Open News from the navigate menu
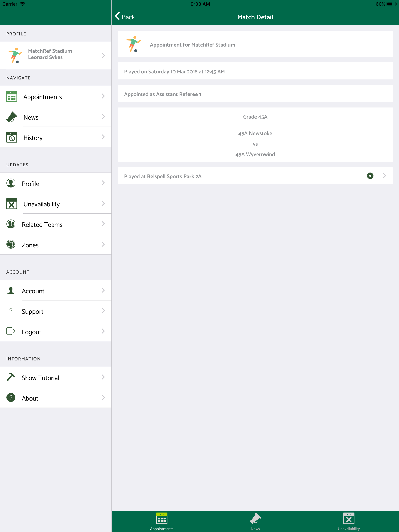 [x=56, y=117]
